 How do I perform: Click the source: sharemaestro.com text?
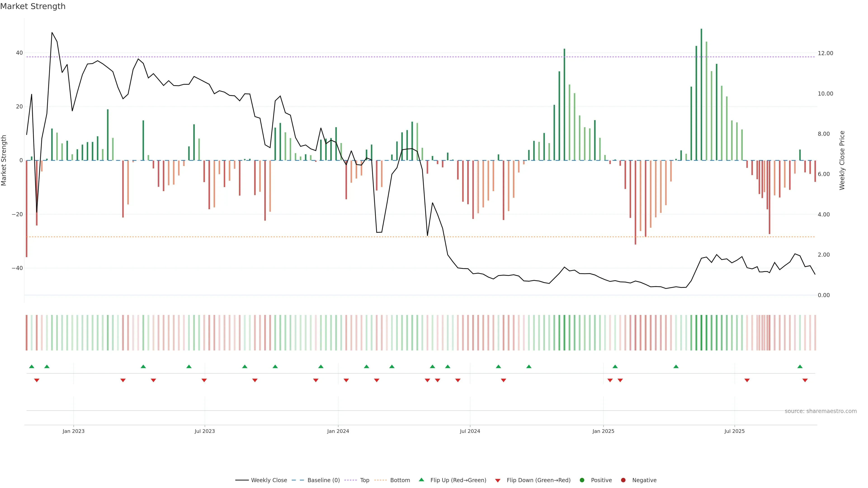[821, 411]
